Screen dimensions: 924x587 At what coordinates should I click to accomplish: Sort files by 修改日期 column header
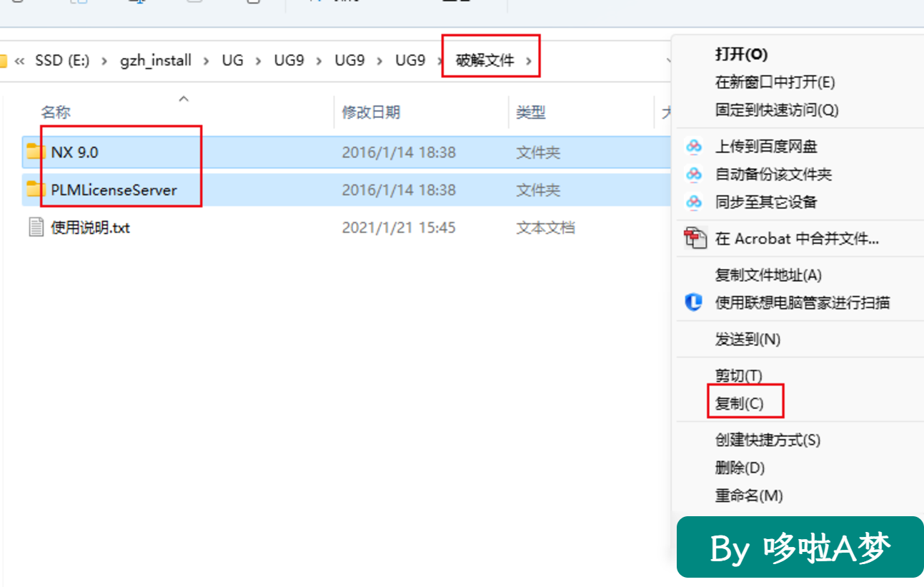[371, 112]
